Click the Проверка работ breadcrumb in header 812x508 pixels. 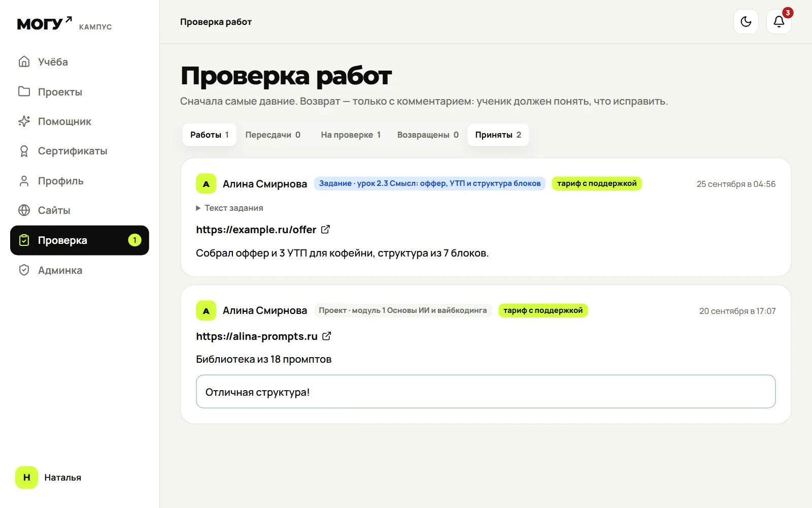[216, 22]
